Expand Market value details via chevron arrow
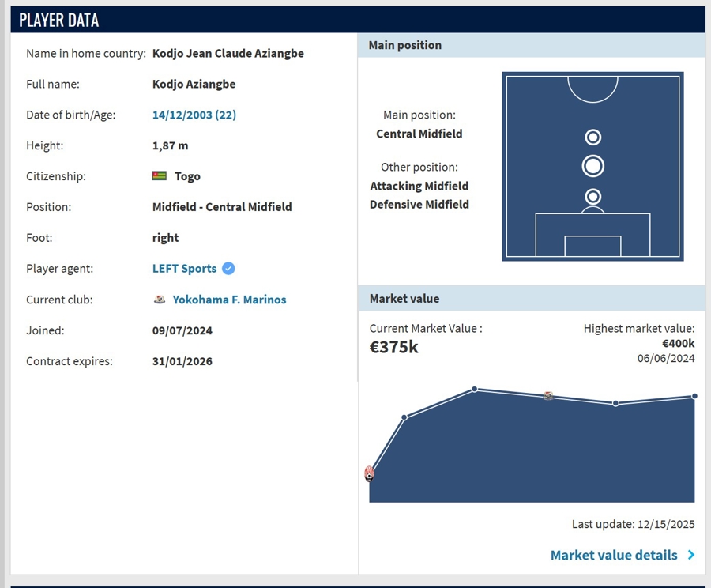711x588 pixels. pyautogui.click(x=691, y=555)
